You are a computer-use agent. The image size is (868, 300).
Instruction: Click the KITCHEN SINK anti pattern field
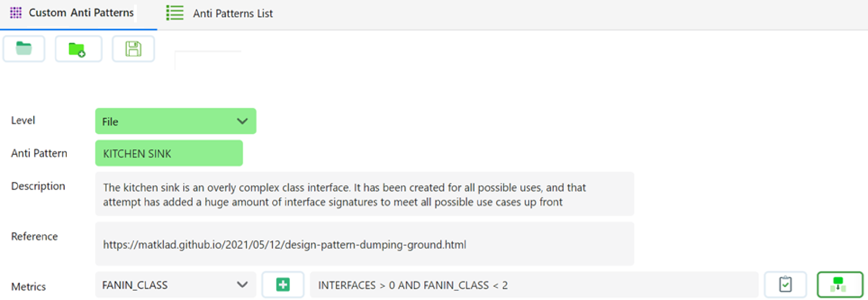(169, 153)
